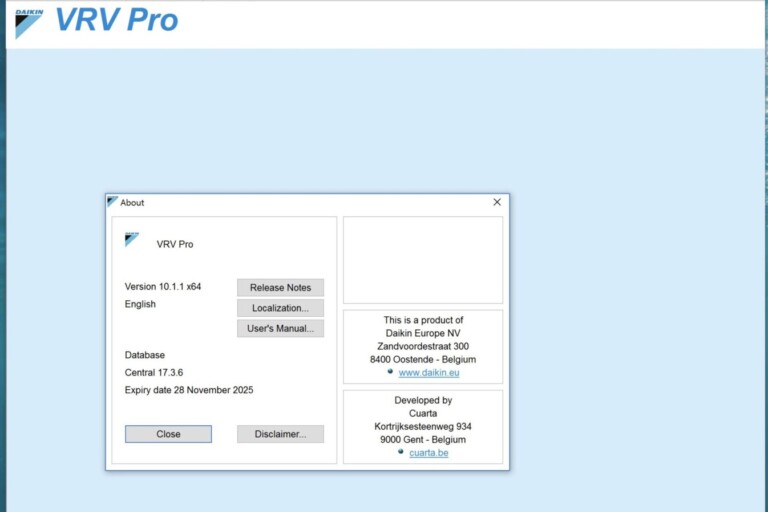This screenshot has width=768, height=512.
Task: Click the Close button
Action: [x=168, y=434]
